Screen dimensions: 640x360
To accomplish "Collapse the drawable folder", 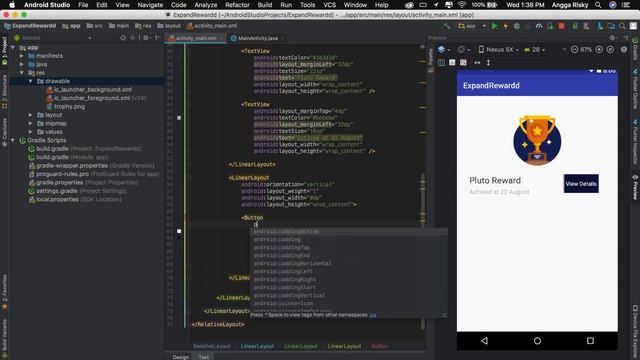I will (31, 81).
